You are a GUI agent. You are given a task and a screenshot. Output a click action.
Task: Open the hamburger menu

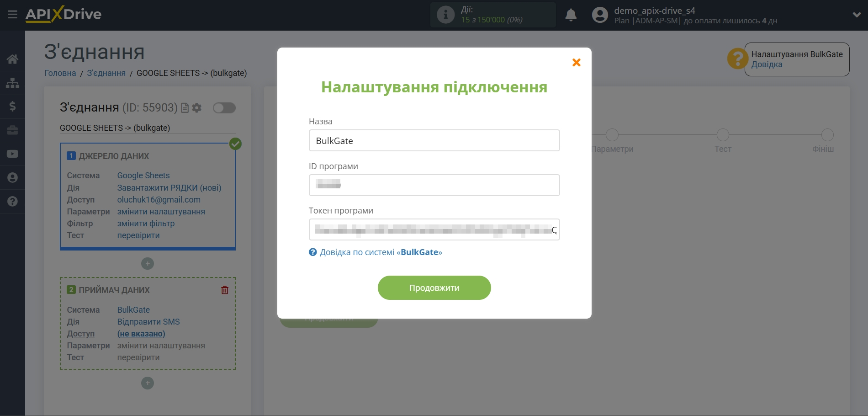click(12, 15)
